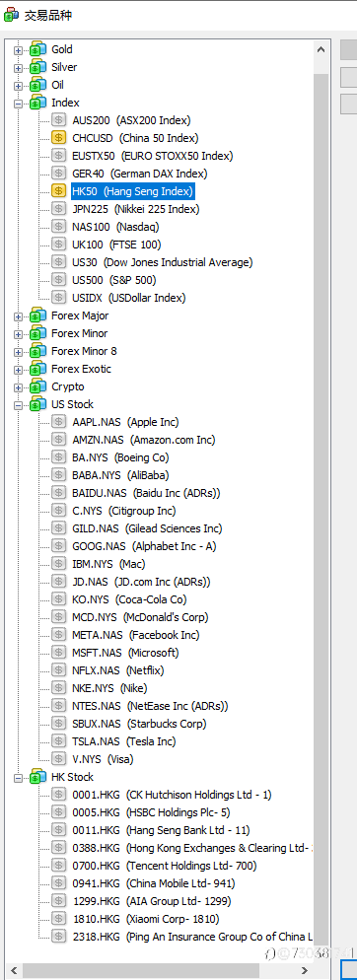Viewport: 357px width, 980px height.
Task: Select V.NYS (Visa)
Action: pyautogui.click(x=104, y=759)
